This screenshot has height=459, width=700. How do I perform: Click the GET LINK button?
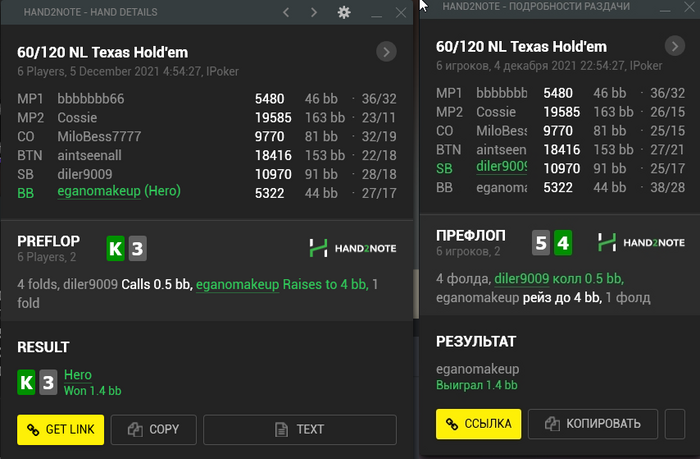[x=61, y=430]
